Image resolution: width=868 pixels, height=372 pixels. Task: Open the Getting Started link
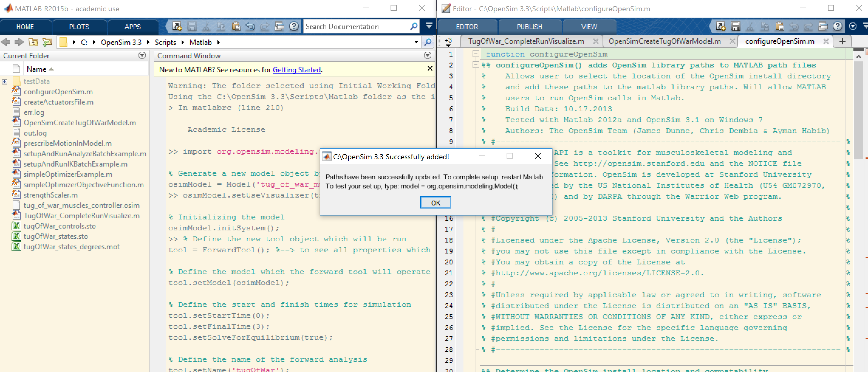point(296,70)
